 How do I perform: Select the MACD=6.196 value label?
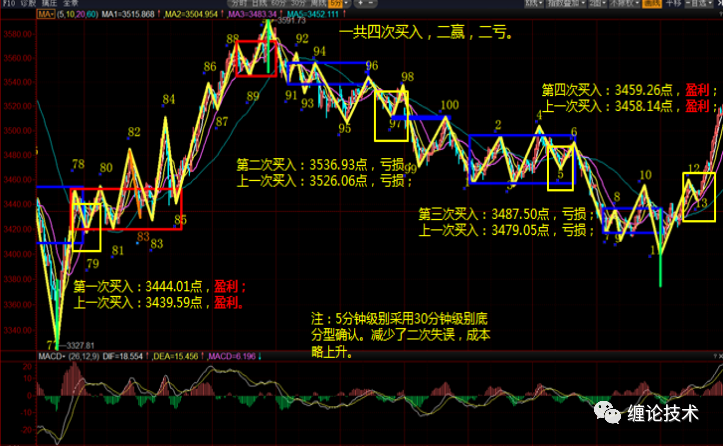[x=231, y=356]
